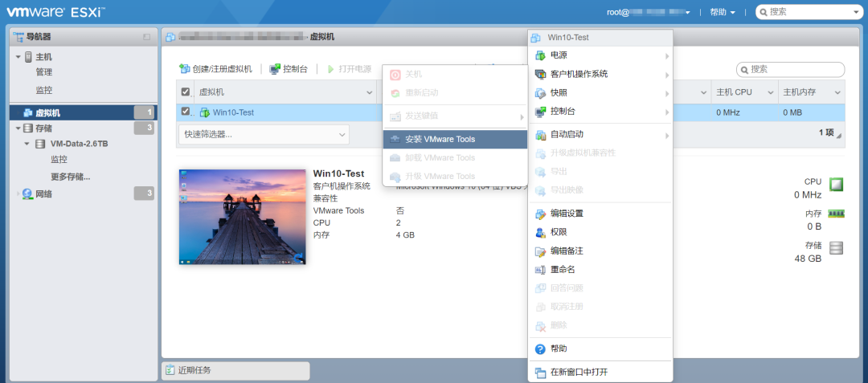The height and width of the screenshot is (383, 868).
Task: Collapse the Storage (存储) tree node
Action: (x=18, y=128)
